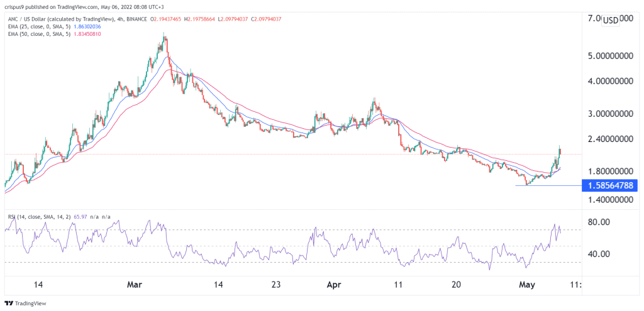This screenshot has height=311, width=644.
Task: Click the blue 1.58564788 price label
Action: pos(610,185)
